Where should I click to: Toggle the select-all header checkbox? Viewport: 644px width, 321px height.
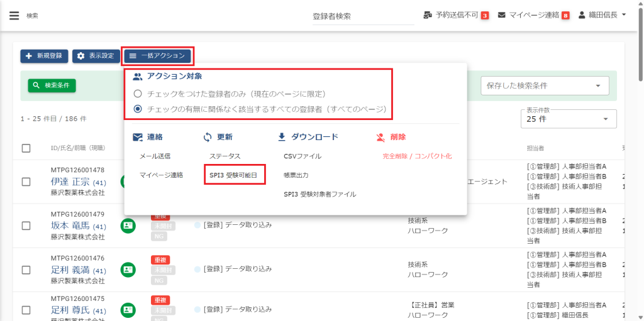tap(26, 148)
